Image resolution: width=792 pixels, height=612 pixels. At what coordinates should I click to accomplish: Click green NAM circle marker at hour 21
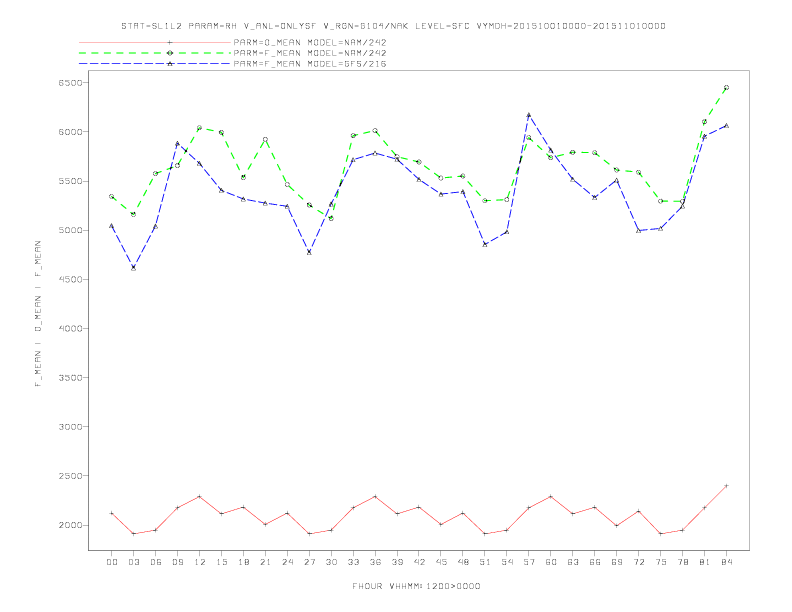pos(265,139)
